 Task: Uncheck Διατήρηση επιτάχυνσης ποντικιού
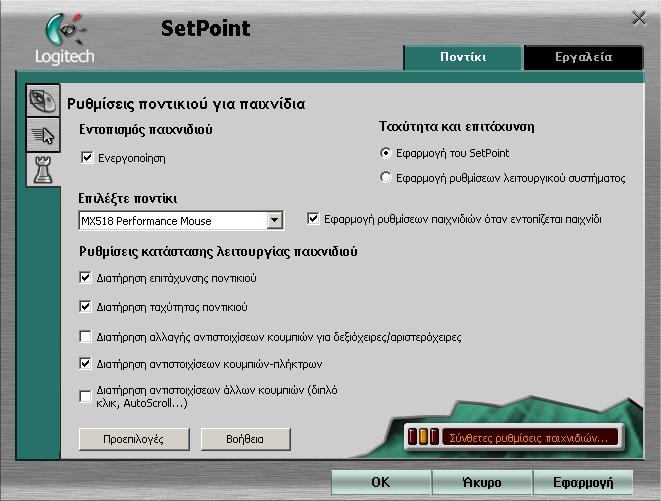click(x=85, y=277)
